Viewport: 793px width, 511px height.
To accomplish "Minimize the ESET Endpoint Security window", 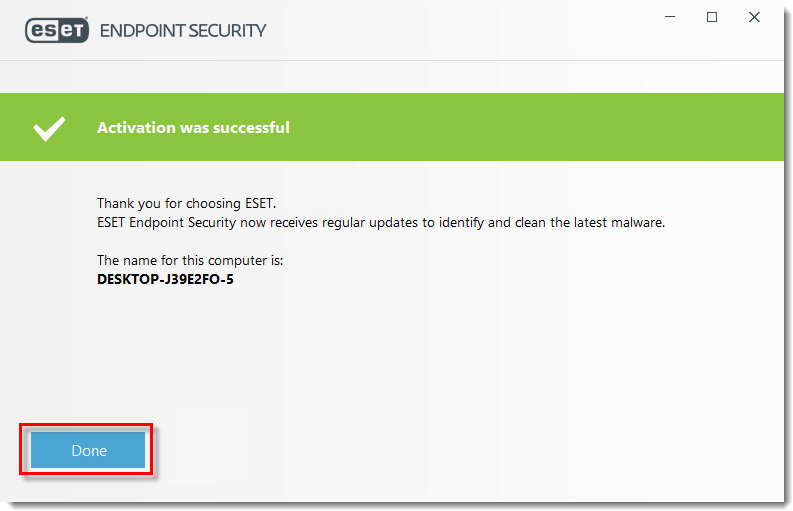I will tap(670, 17).
